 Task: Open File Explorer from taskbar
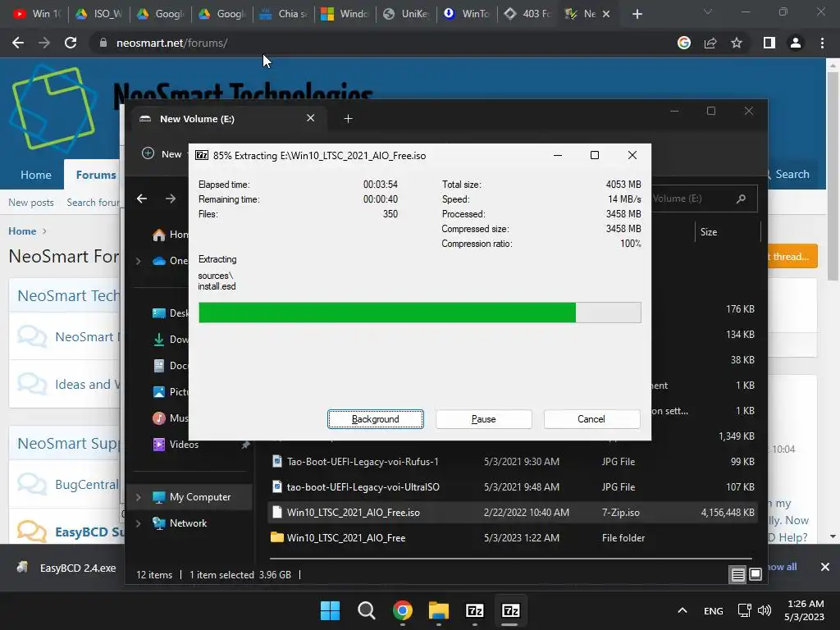438,610
